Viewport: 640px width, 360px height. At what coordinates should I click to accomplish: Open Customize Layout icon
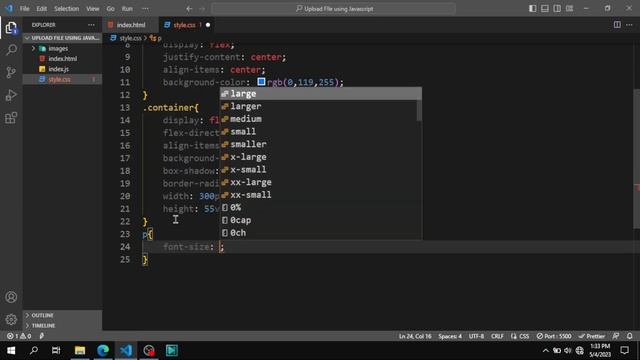click(x=569, y=9)
